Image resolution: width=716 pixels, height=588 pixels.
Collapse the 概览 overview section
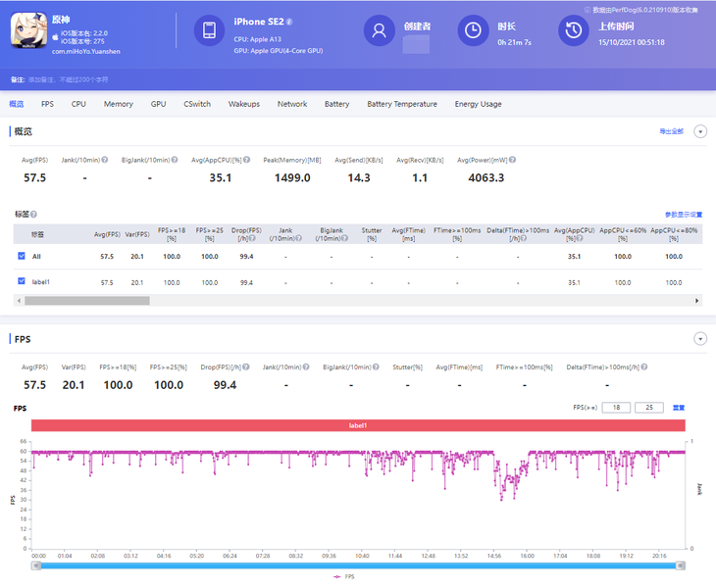pyautogui.click(x=700, y=131)
